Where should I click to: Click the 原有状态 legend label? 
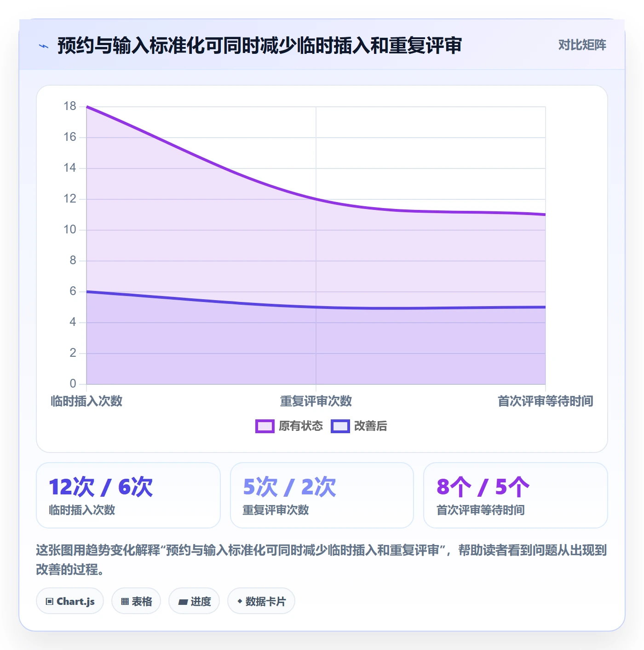point(301,426)
